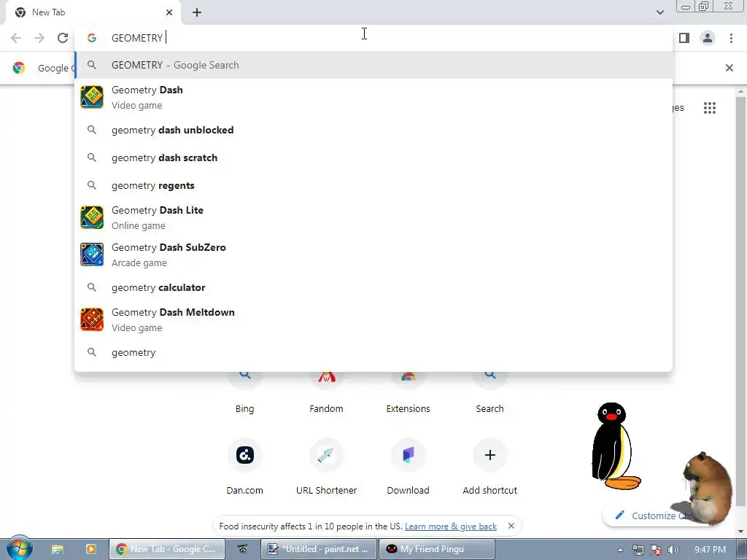Toggle the side panel icon
The image size is (747, 560).
coord(684,38)
